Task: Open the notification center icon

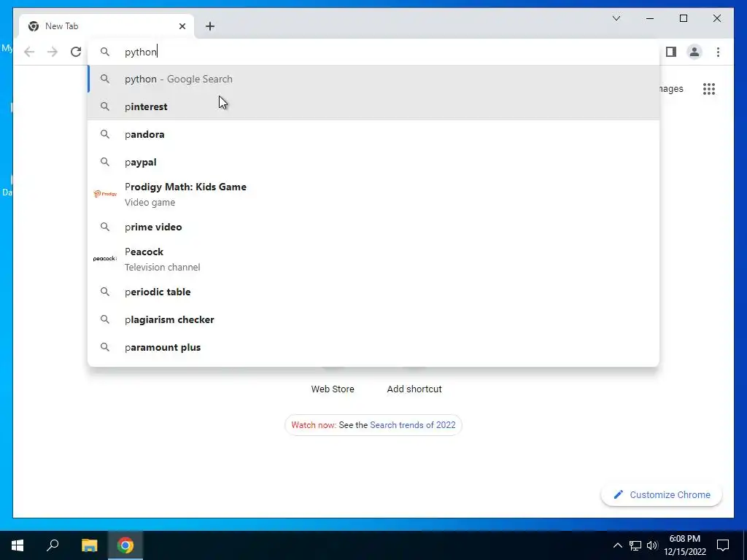Action: point(723,545)
